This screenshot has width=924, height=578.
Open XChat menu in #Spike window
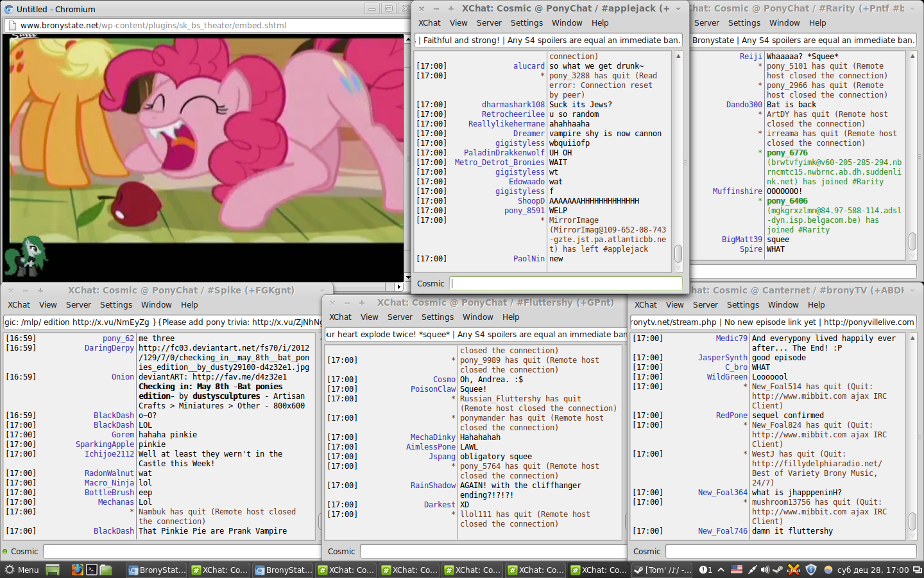pos(19,305)
